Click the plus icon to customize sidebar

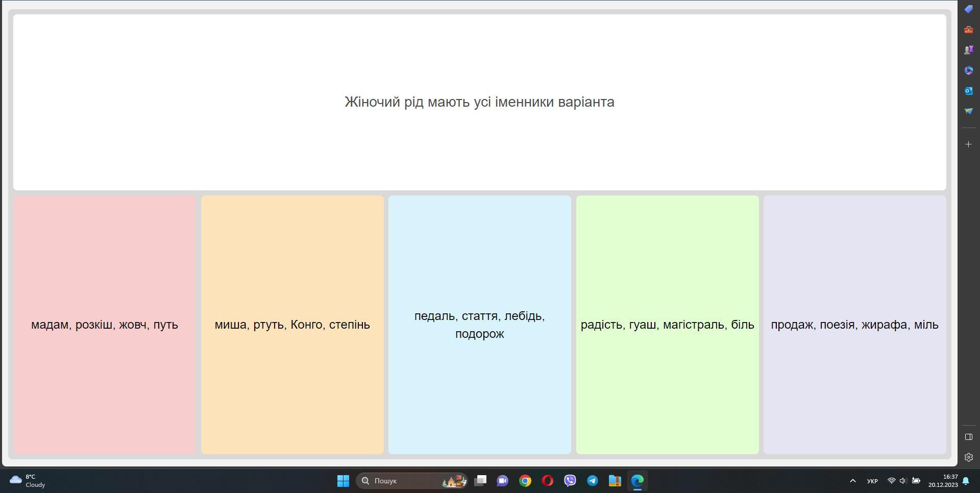pos(968,144)
